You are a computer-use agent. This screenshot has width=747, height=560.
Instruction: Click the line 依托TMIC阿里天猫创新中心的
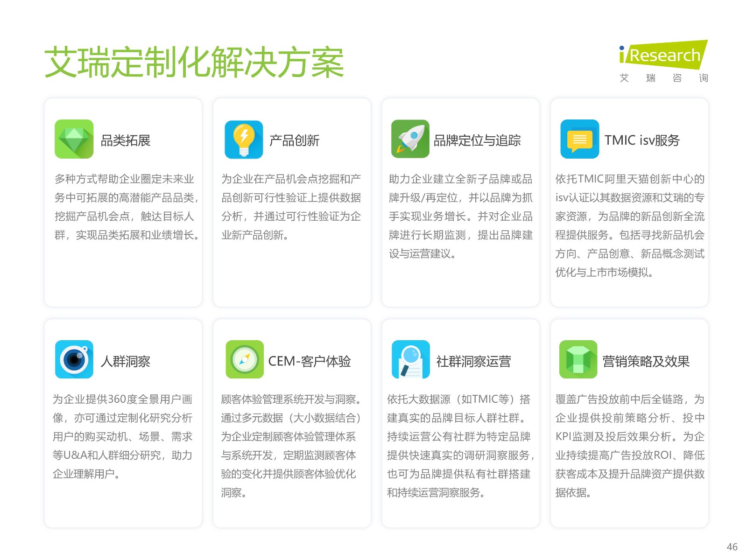pyautogui.click(x=630, y=179)
